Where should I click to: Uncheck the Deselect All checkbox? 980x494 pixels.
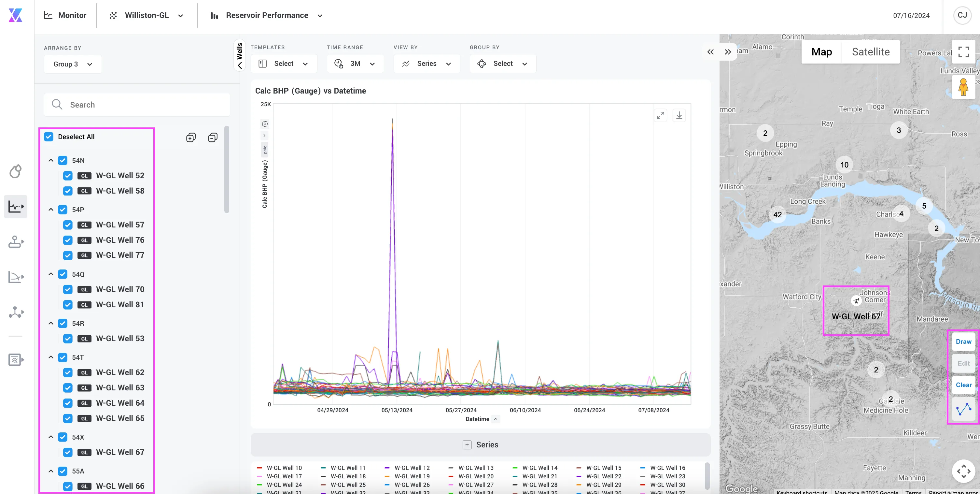49,137
